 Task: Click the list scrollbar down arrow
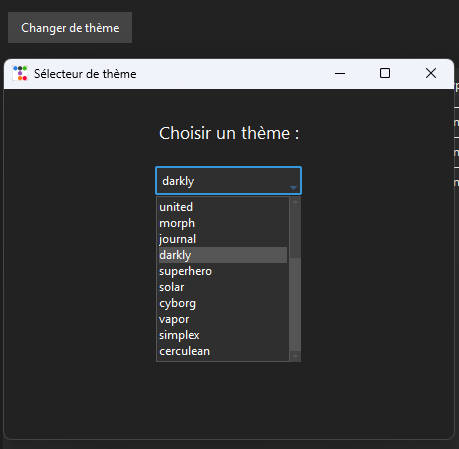[x=295, y=356]
